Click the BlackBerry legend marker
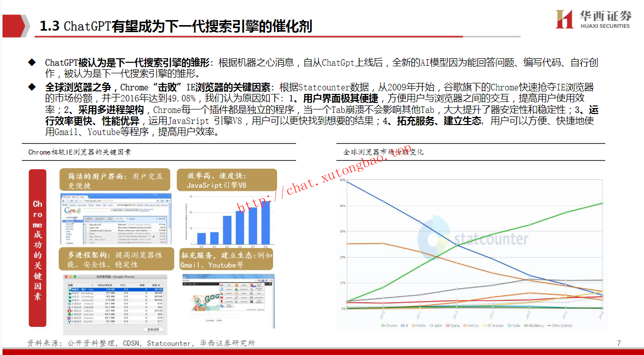This screenshot has width=644, height=355. (x=527, y=325)
